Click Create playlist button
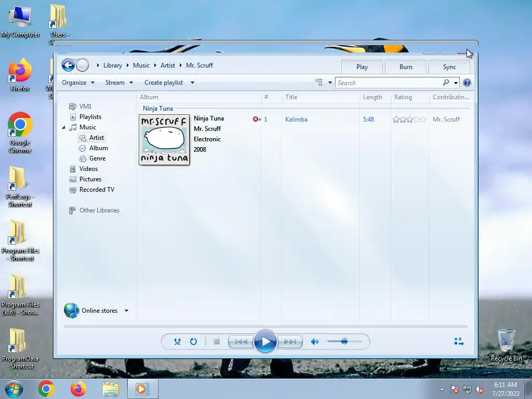The image size is (532, 399). [x=164, y=83]
